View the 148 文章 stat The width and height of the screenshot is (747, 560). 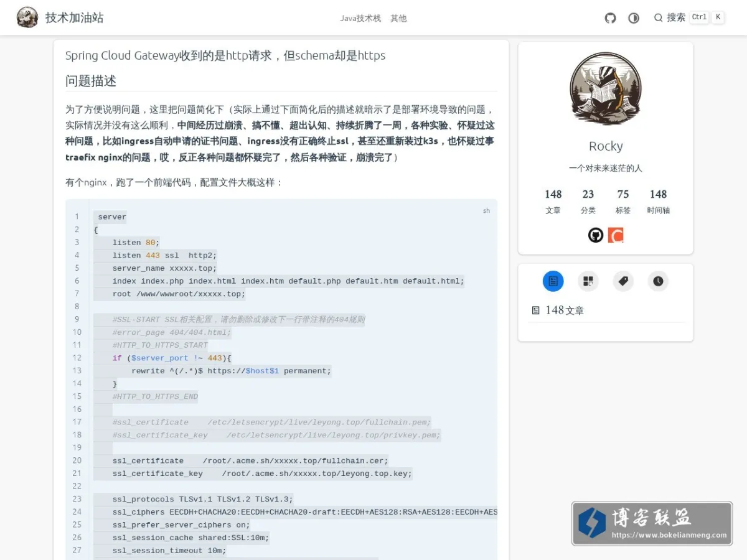coord(553,202)
